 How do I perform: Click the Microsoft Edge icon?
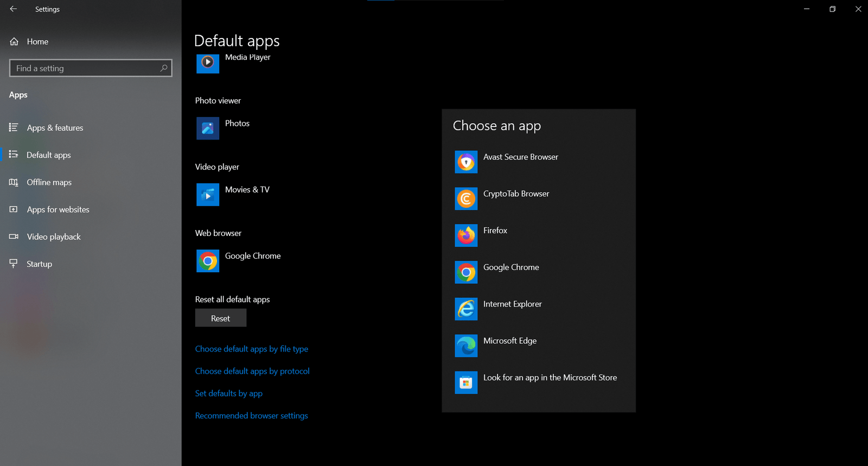466,346
